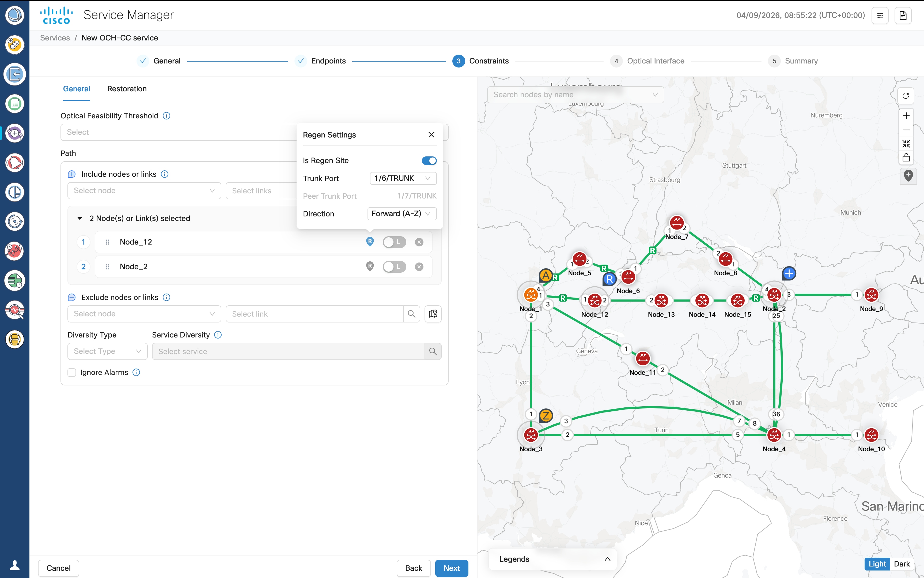Click the Search nodes by name field
924x578 pixels.
[x=571, y=95]
